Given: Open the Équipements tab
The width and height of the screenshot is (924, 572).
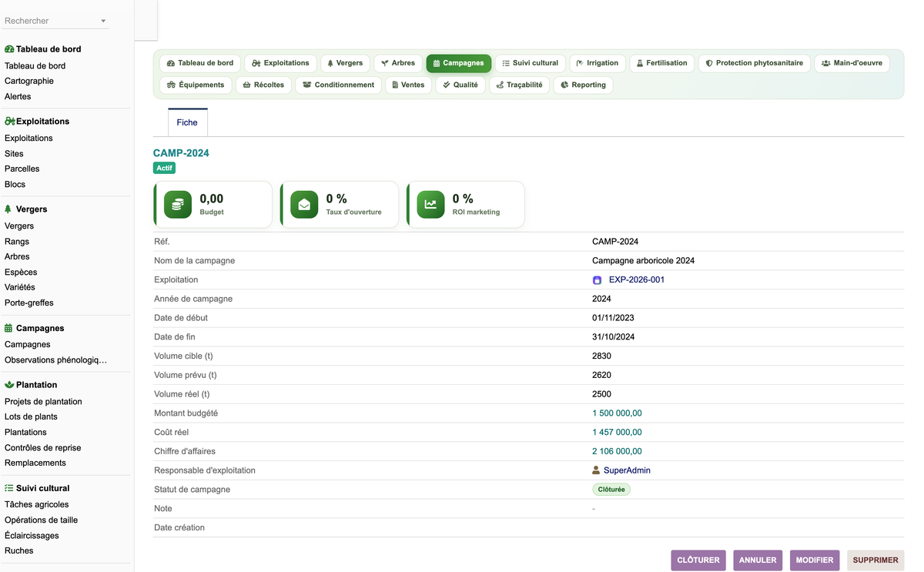Looking at the screenshot, I should 196,85.
